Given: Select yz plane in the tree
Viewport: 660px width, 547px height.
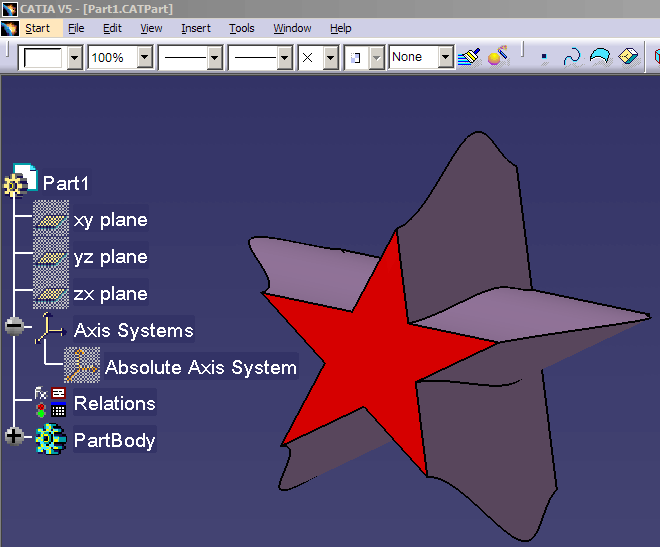Looking at the screenshot, I should coord(111,257).
